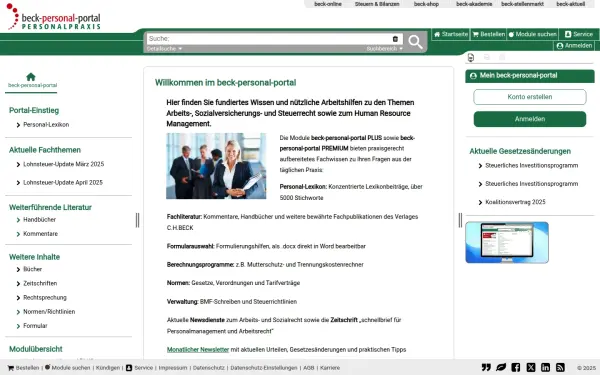The height and width of the screenshot is (375, 600).
Task: Switch to beck-akademie tab
Action: 474,4
